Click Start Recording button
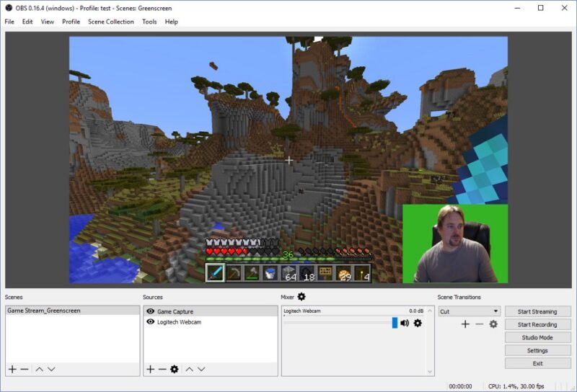This screenshot has width=577, height=392. (x=537, y=324)
